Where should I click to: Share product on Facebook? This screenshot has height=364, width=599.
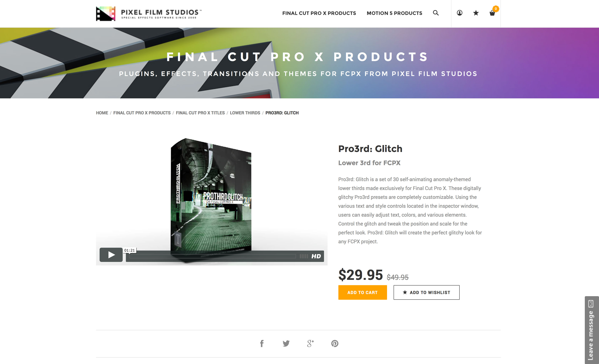[x=262, y=343]
